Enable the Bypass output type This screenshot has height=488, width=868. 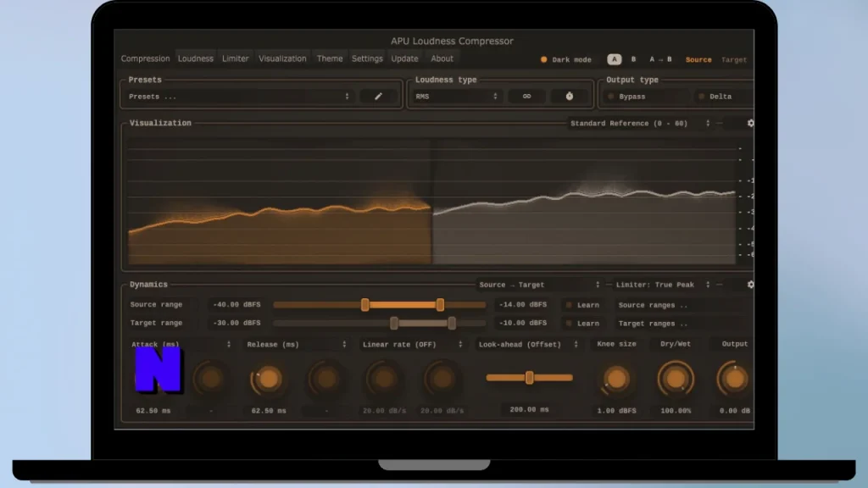[626, 97]
